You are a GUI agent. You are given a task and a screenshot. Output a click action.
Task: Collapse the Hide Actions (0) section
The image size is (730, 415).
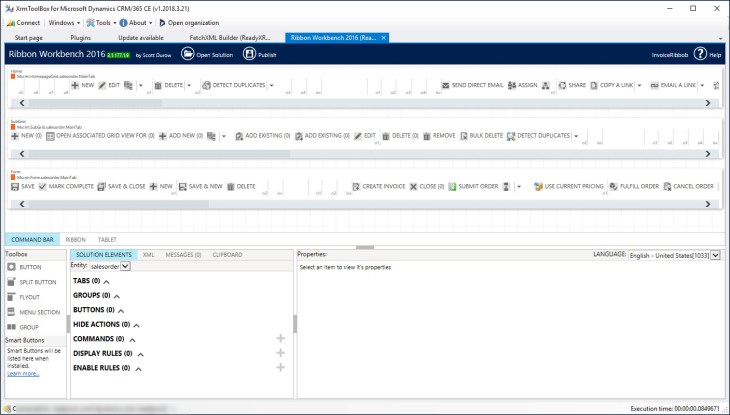[x=136, y=325]
